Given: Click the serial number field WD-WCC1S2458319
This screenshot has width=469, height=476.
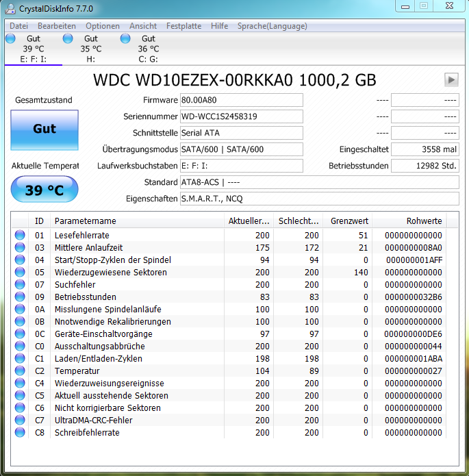Looking at the screenshot, I should (x=241, y=116).
